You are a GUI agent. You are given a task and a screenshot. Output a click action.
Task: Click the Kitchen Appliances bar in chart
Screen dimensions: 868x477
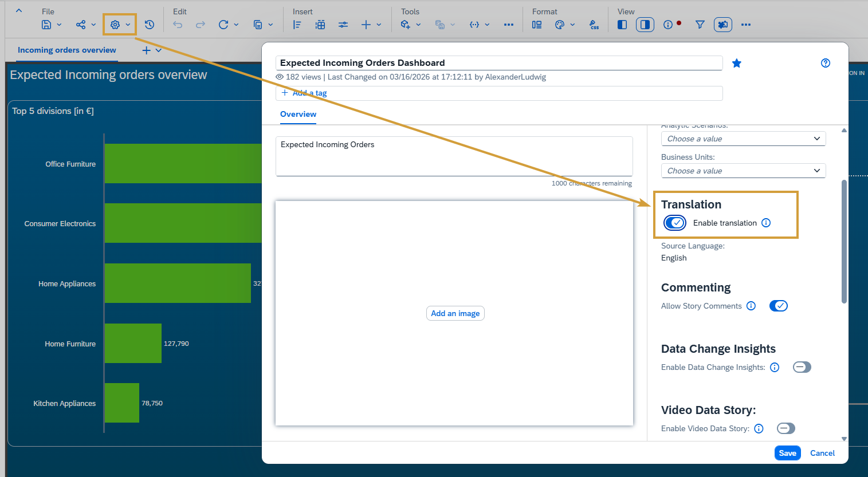pyautogui.click(x=122, y=403)
